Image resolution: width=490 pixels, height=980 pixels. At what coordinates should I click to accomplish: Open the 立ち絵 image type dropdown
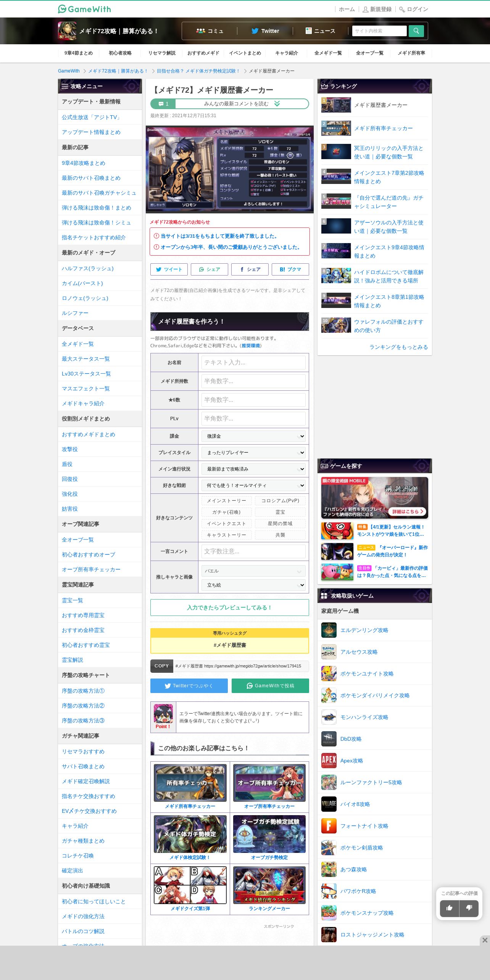point(253,585)
